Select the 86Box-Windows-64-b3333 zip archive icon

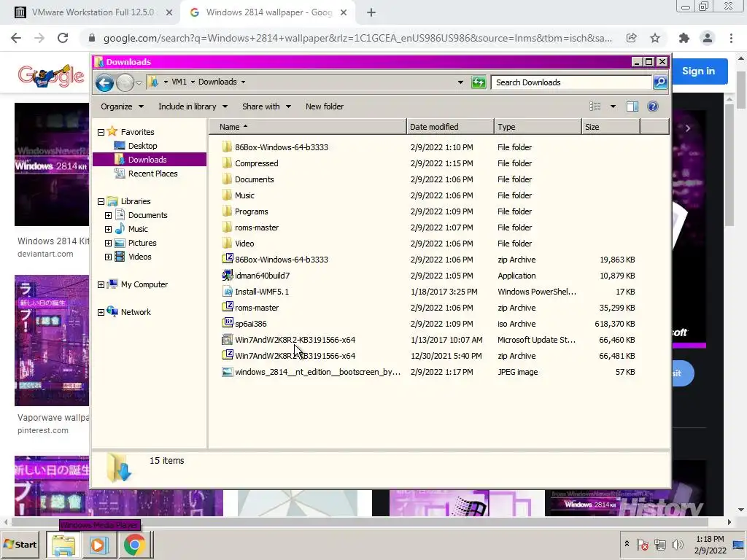228,259
